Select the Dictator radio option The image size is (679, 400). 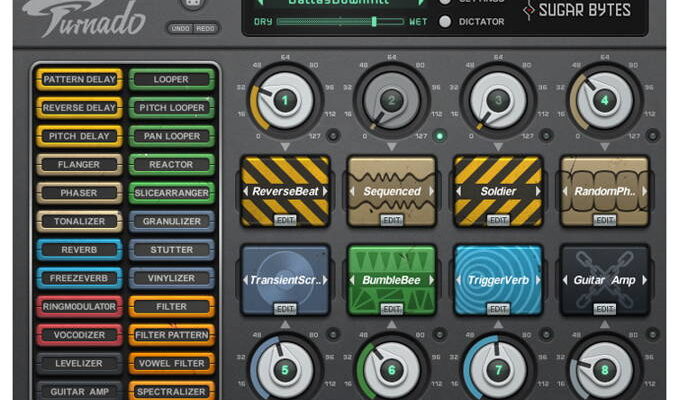click(x=445, y=21)
